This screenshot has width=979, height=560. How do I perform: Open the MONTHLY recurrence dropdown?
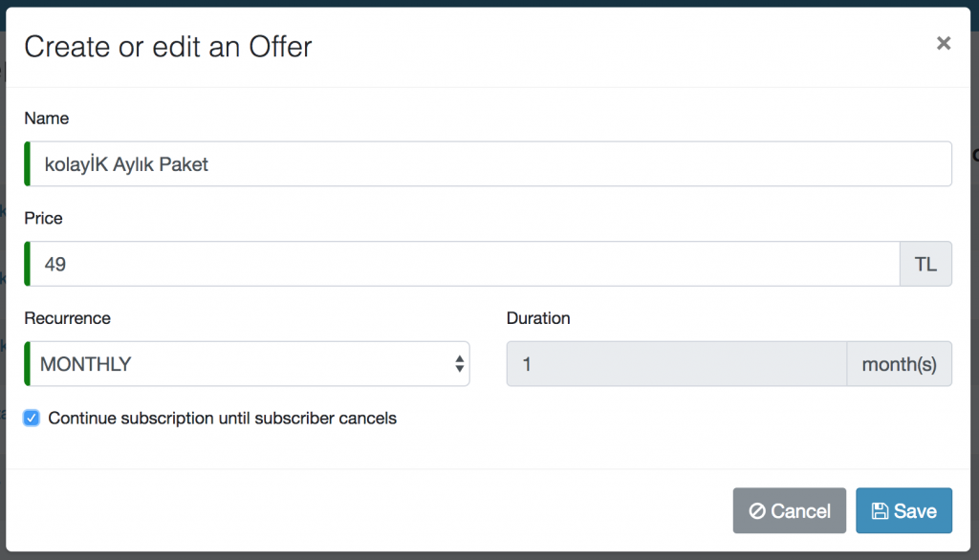tap(247, 363)
